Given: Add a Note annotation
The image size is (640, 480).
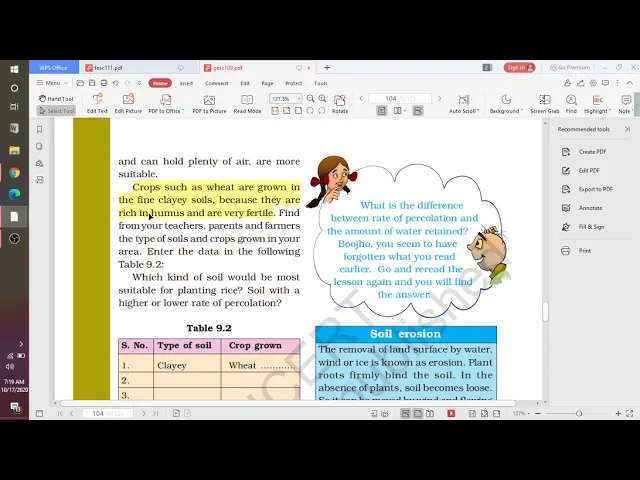Looking at the screenshot, I should 625,104.
